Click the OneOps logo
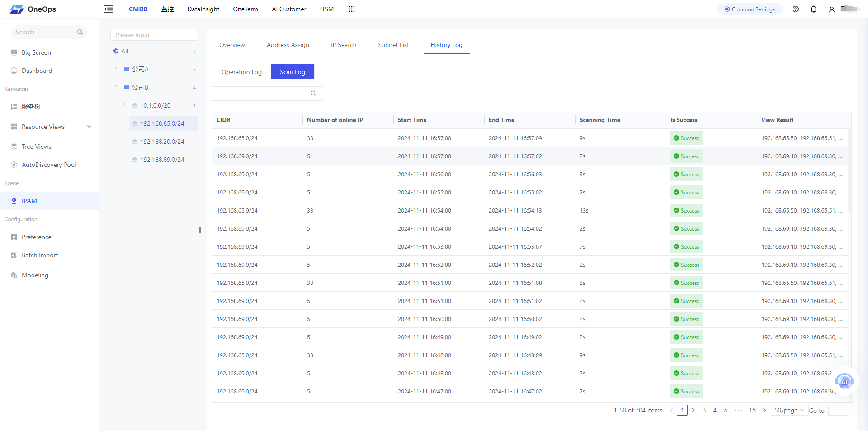The width and height of the screenshot is (868, 431). click(x=33, y=9)
